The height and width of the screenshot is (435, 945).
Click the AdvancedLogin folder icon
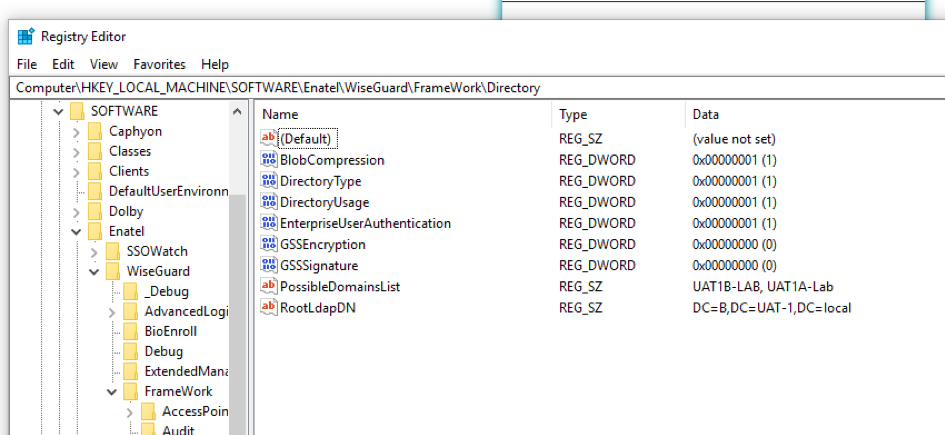tap(131, 311)
